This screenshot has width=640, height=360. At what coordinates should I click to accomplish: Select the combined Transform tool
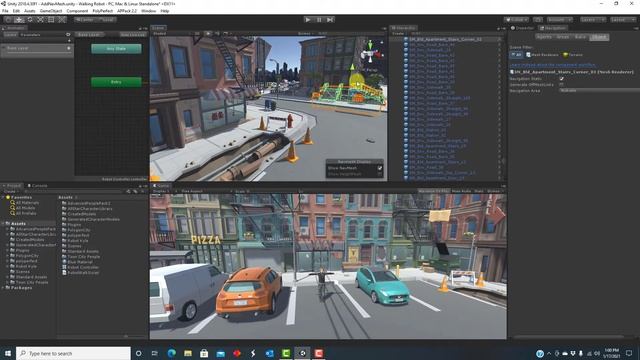[x=62, y=20]
